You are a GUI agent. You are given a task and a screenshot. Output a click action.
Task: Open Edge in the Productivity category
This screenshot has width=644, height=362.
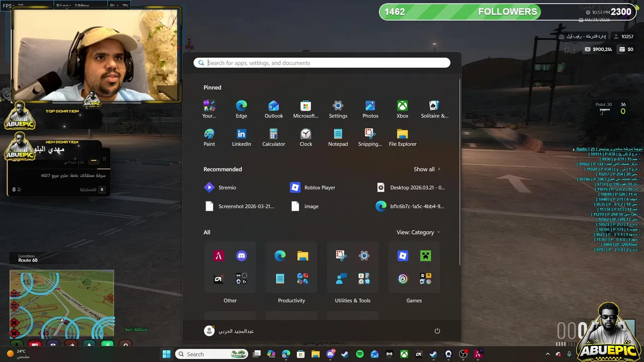(x=280, y=256)
